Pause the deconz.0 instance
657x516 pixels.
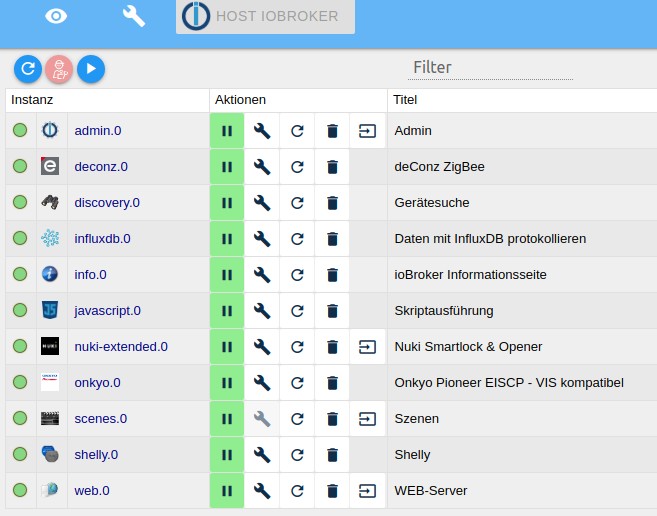pos(227,167)
